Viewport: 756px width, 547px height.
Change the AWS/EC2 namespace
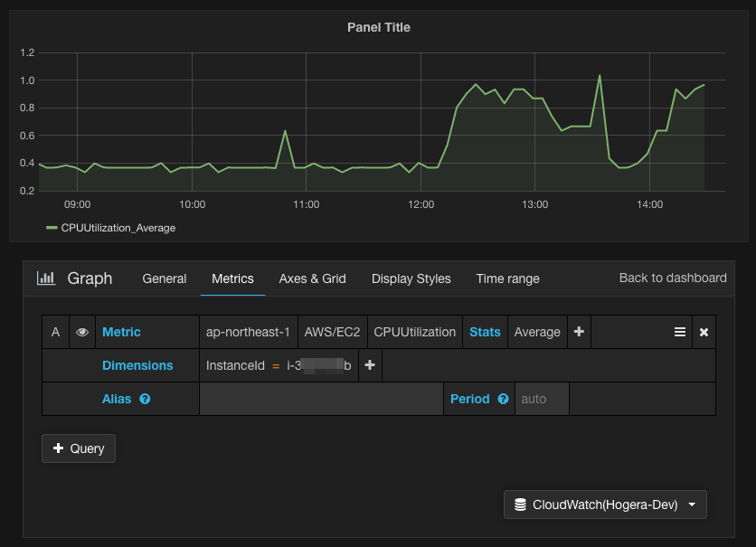332,332
